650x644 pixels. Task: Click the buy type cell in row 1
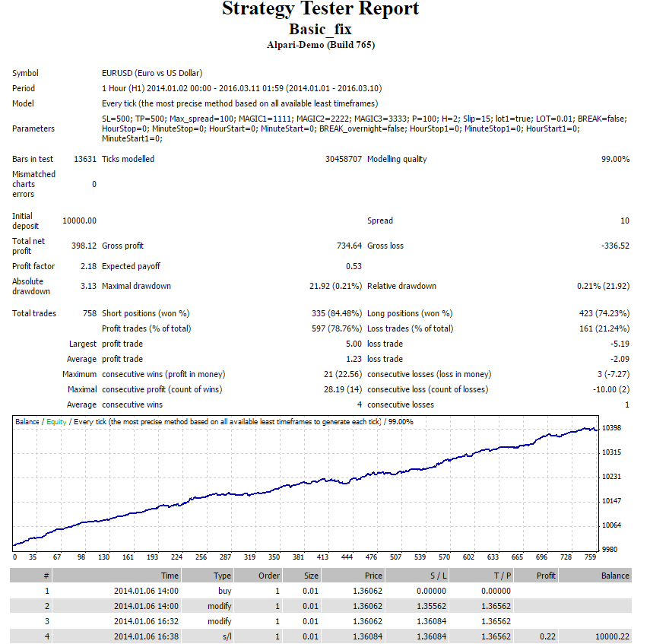225,592
